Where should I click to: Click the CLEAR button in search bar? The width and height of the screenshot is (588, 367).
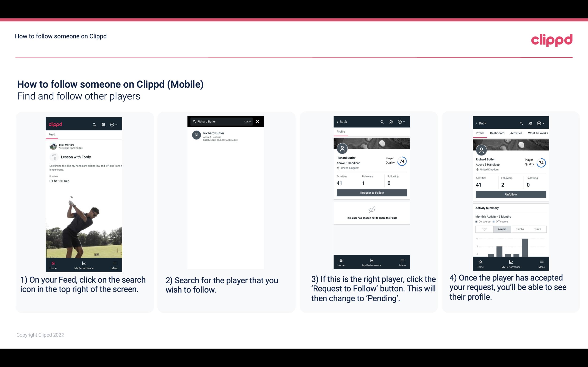click(x=248, y=121)
